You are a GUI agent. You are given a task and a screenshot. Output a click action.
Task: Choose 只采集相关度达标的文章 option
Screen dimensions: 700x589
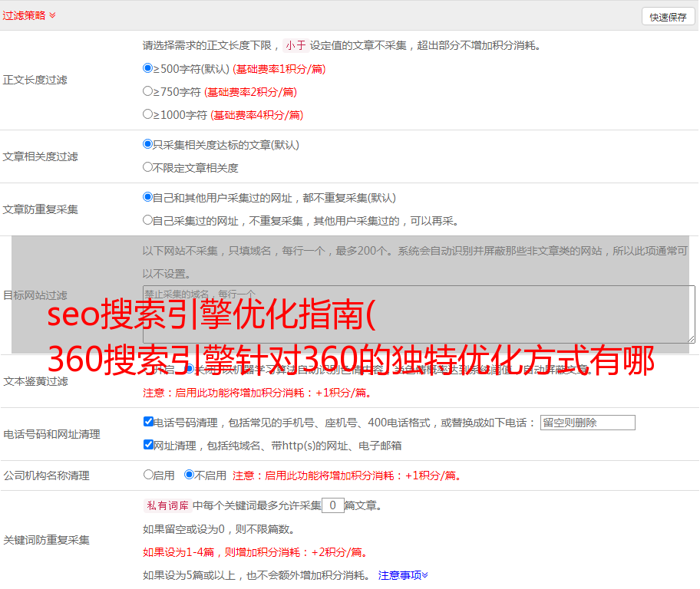coord(148,144)
